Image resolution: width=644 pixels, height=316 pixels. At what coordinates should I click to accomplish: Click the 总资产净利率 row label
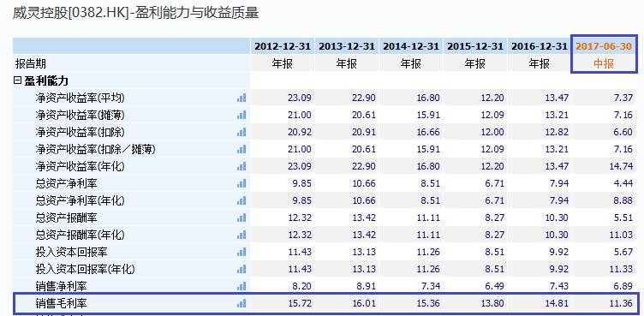click(x=67, y=183)
